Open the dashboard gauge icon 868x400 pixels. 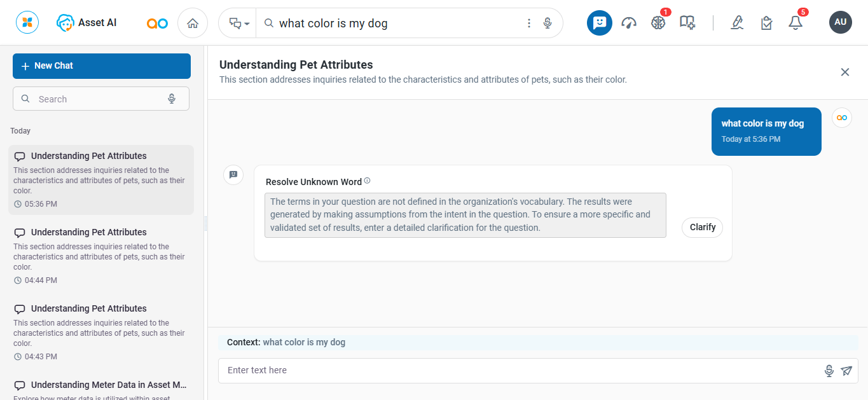pyautogui.click(x=629, y=23)
